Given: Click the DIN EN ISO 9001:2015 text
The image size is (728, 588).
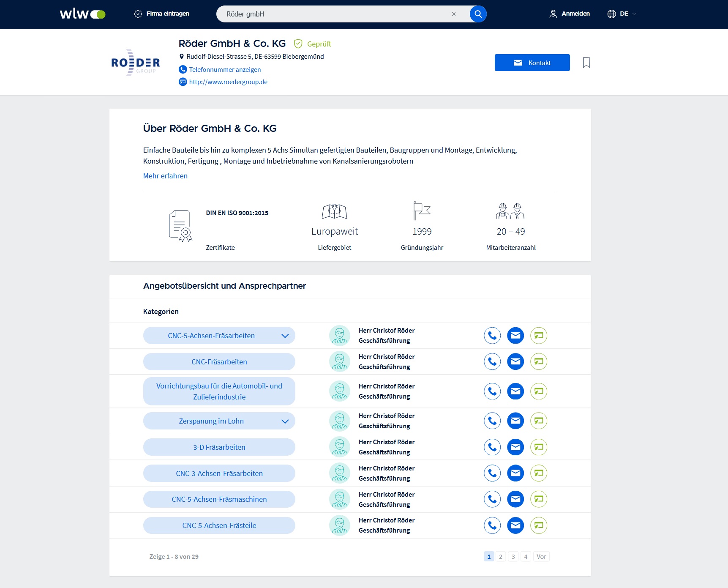Looking at the screenshot, I should [237, 213].
